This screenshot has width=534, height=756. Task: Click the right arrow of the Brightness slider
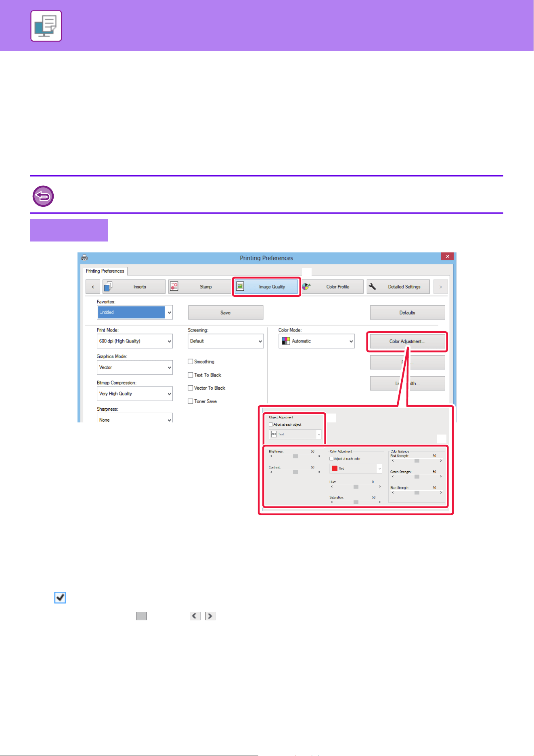click(x=319, y=456)
